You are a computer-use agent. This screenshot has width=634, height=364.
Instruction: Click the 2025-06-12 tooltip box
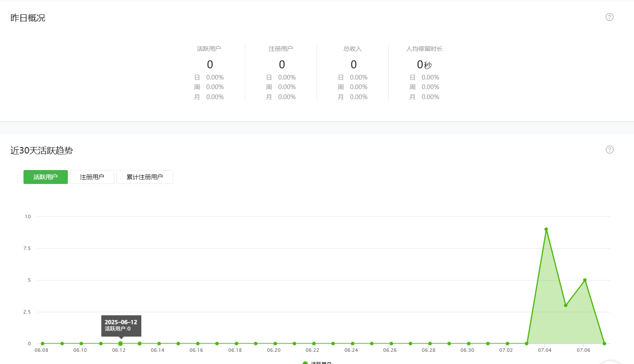pyautogui.click(x=121, y=325)
